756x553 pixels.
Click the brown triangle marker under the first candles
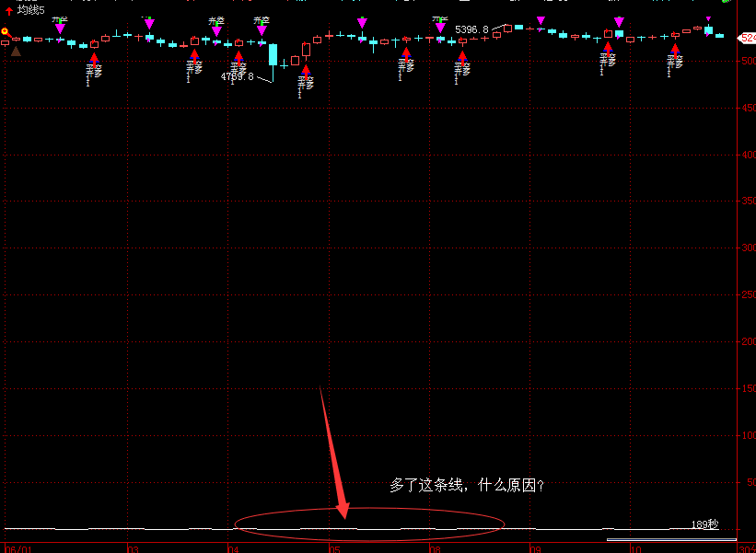coord(16,51)
